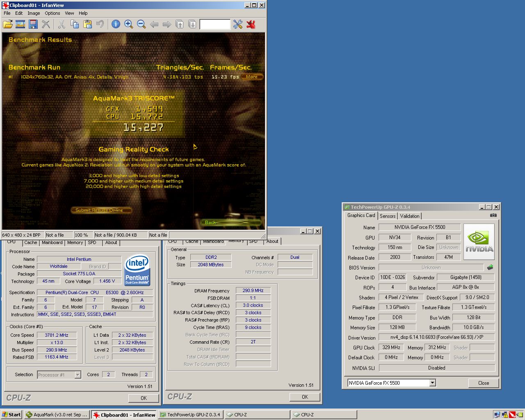Click OK in the left CPU-Z window
This screenshot has height=420, width=525.
pos(144,398)
